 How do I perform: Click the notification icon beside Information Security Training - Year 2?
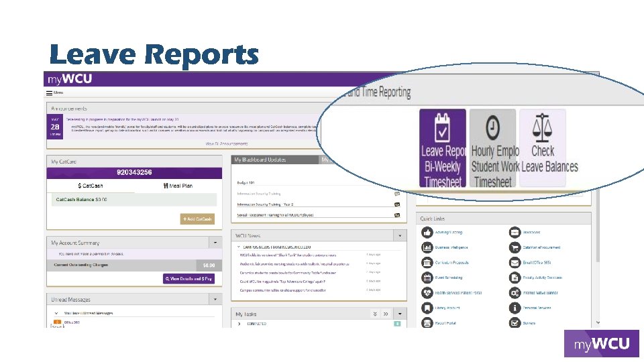(x=397, y=204)
